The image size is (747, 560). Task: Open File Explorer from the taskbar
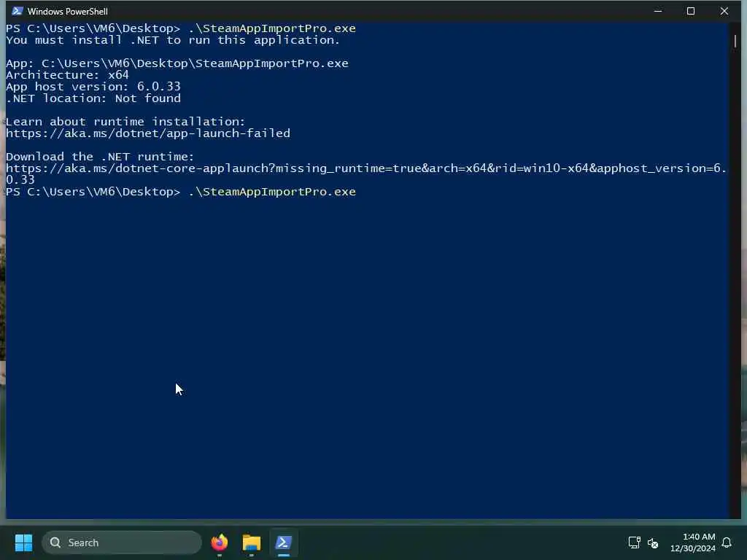coord(252,542)
